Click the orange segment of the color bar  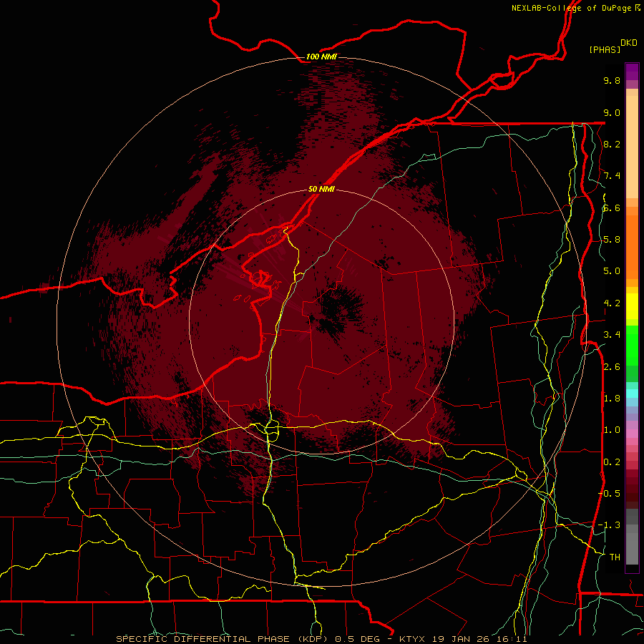(x=632, y=246)
